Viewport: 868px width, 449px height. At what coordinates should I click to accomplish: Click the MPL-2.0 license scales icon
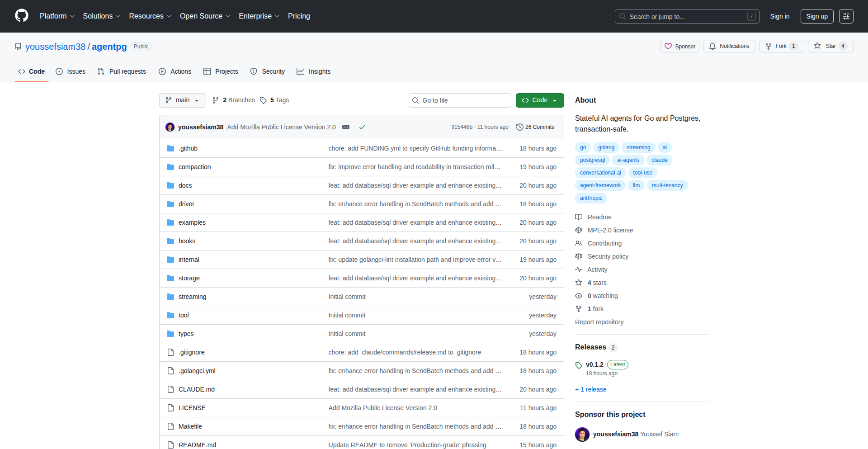click(x=579, y=230)
